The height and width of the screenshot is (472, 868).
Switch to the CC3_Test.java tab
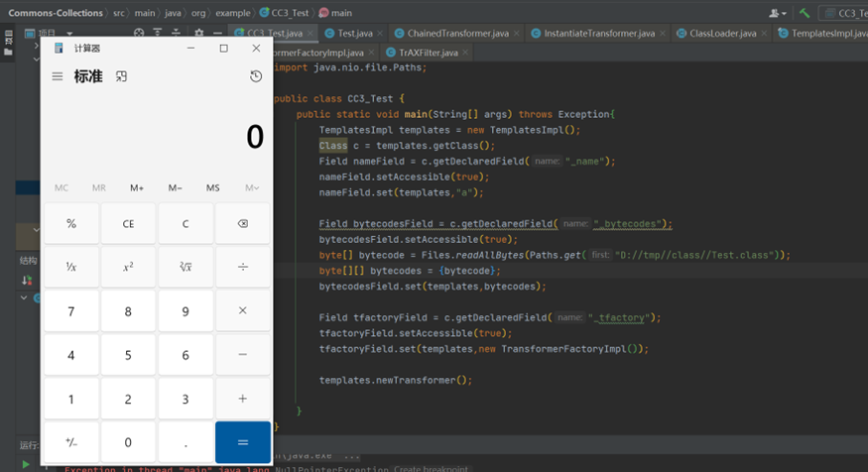click(x=275, y=33)
